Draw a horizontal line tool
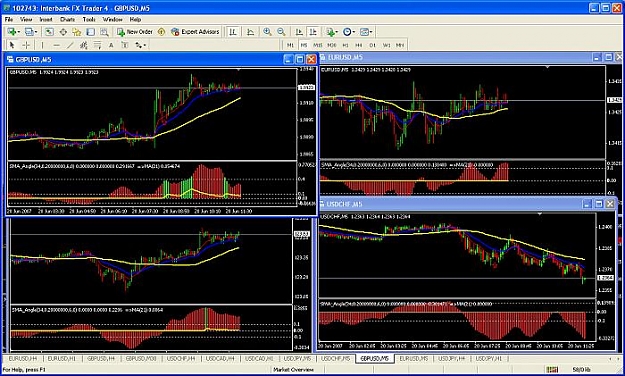This screenshot has height=376, width=625. [56, 45]
